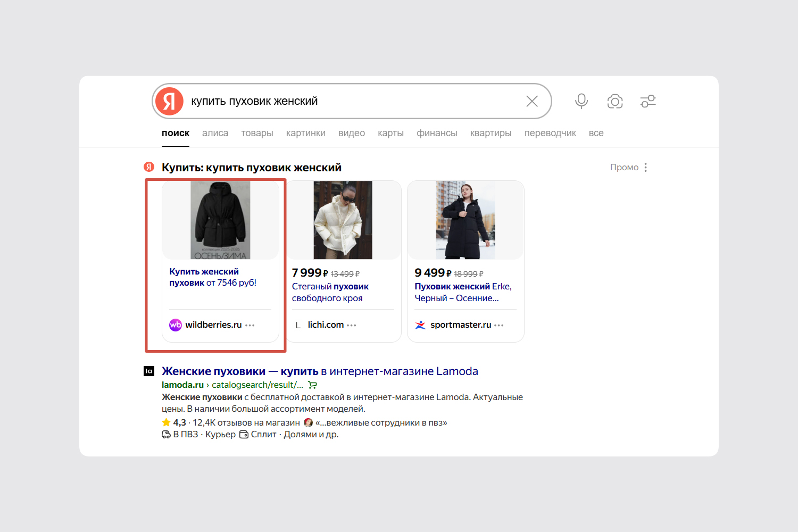
Task: Open the все tab
Action: click(596, 133)
